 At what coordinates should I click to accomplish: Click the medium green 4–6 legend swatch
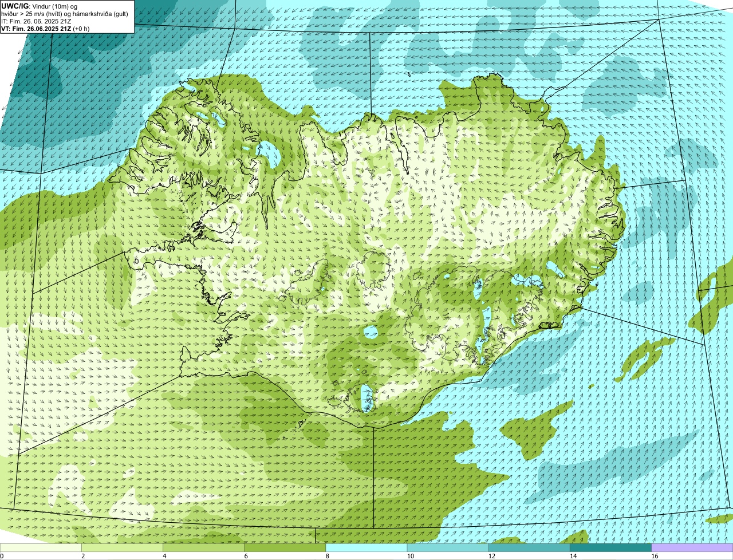coord(203,548)
